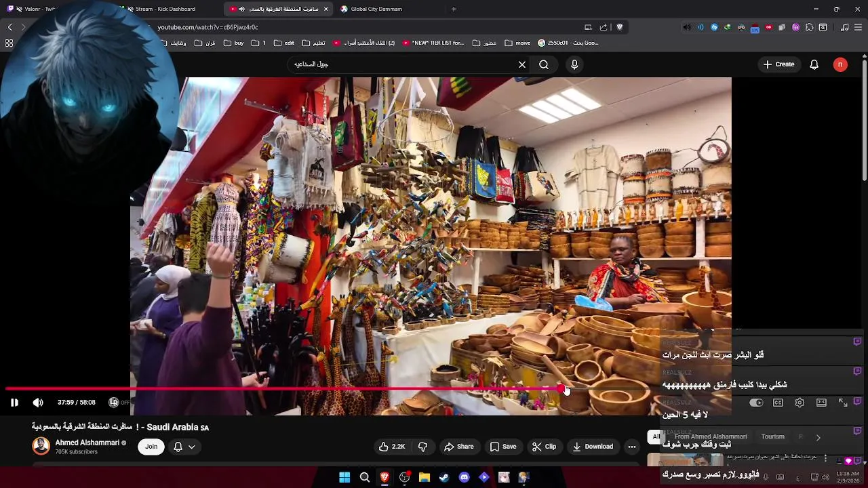Open a new browser tab

pos(454,9)
